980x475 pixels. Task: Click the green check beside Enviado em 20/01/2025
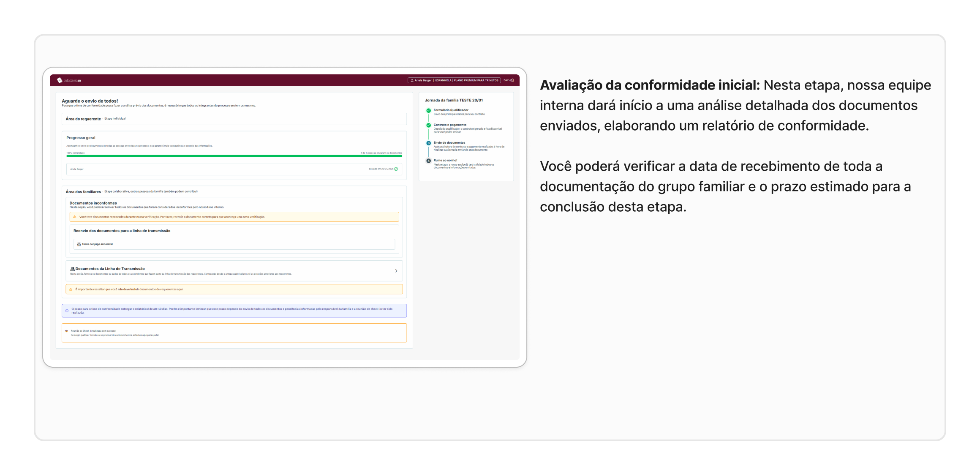(396, 169)
